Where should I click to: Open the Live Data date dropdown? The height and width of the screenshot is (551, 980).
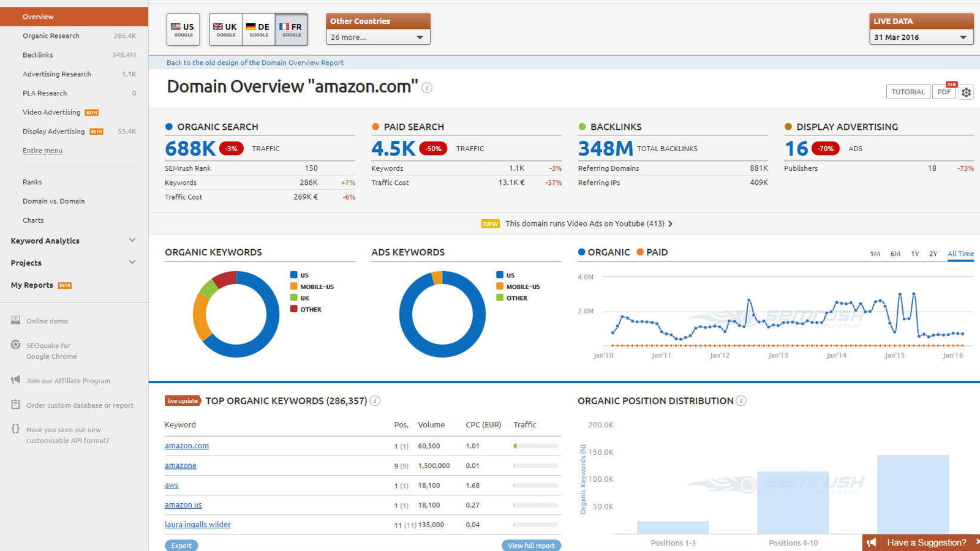click(921, 37)
